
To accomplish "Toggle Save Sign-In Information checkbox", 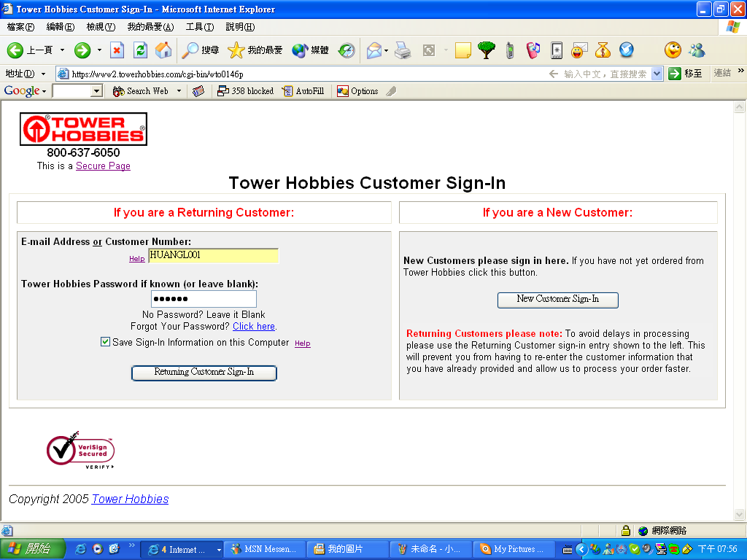I will tap(106, 342).
